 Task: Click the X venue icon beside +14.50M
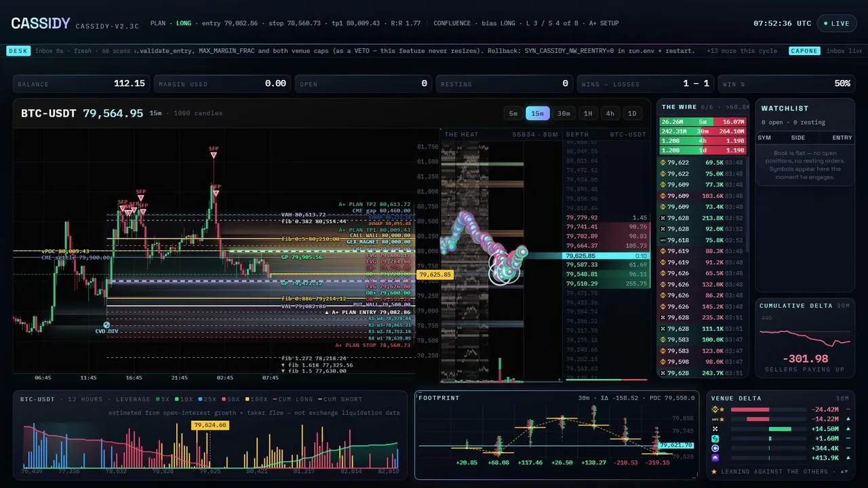click(715, 429)
